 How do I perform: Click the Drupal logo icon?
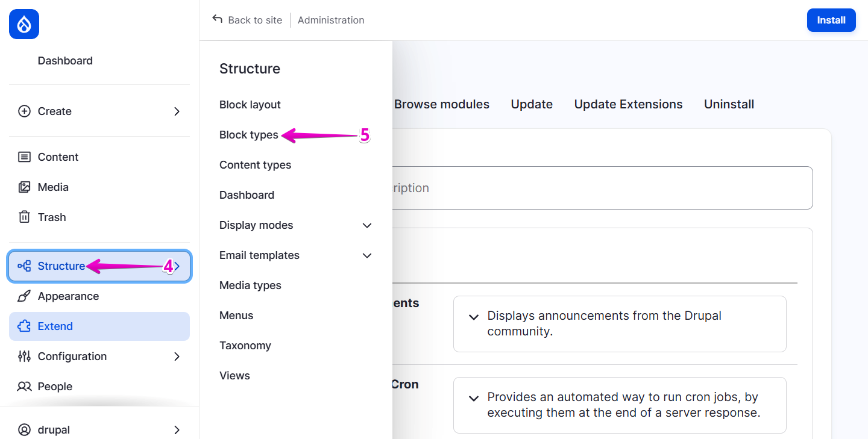24,24
